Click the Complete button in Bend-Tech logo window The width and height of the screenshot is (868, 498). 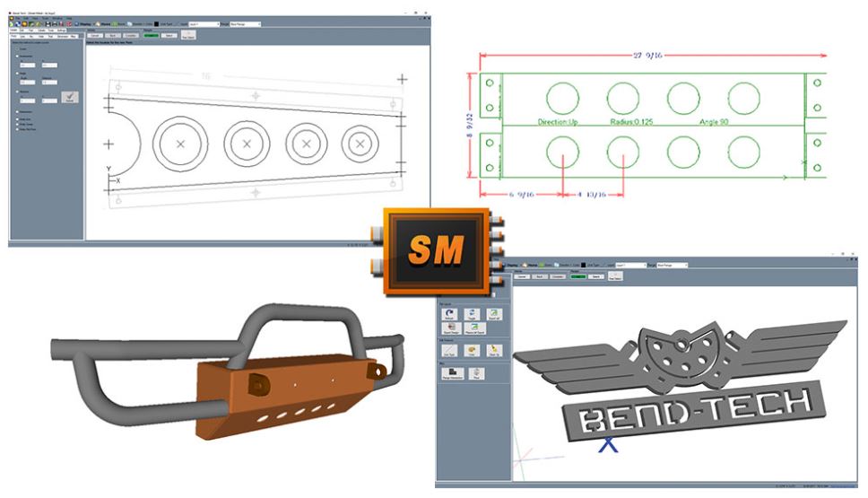558,276
